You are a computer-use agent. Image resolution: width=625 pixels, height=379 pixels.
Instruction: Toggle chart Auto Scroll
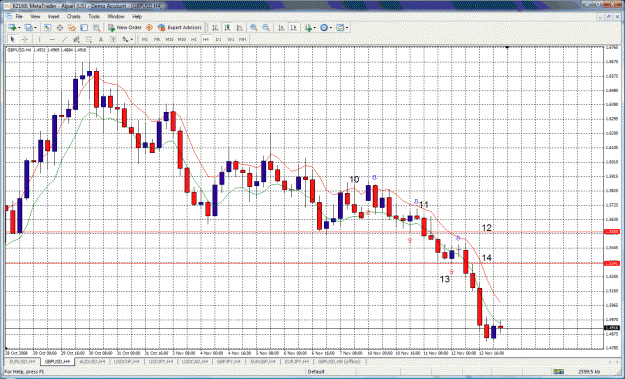[281, 27]
